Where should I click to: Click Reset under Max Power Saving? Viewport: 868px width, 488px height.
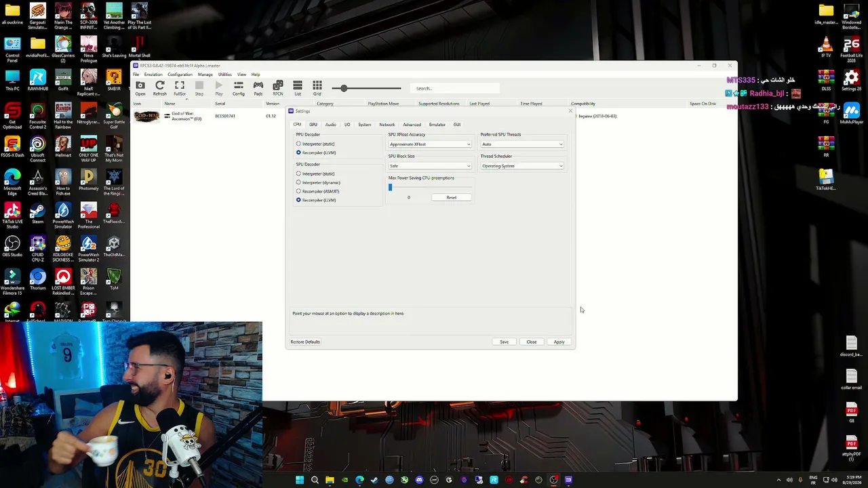click(x=452, y=197)
